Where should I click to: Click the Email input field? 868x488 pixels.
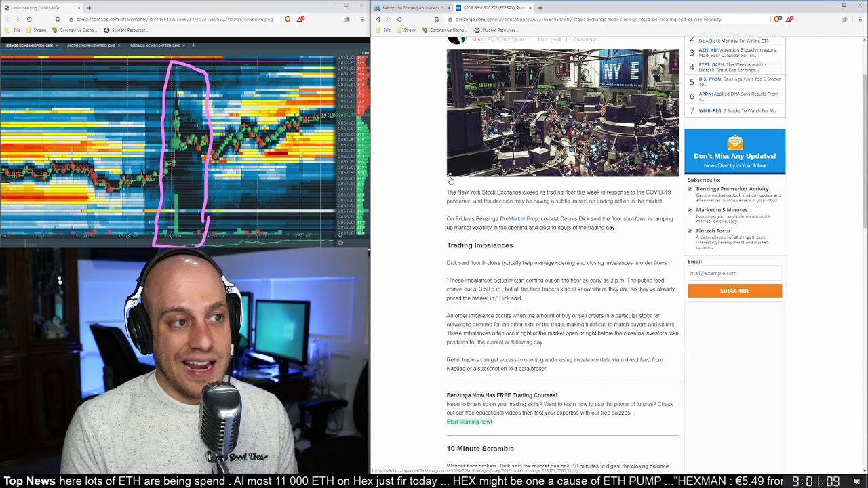[x=734, y=273]
